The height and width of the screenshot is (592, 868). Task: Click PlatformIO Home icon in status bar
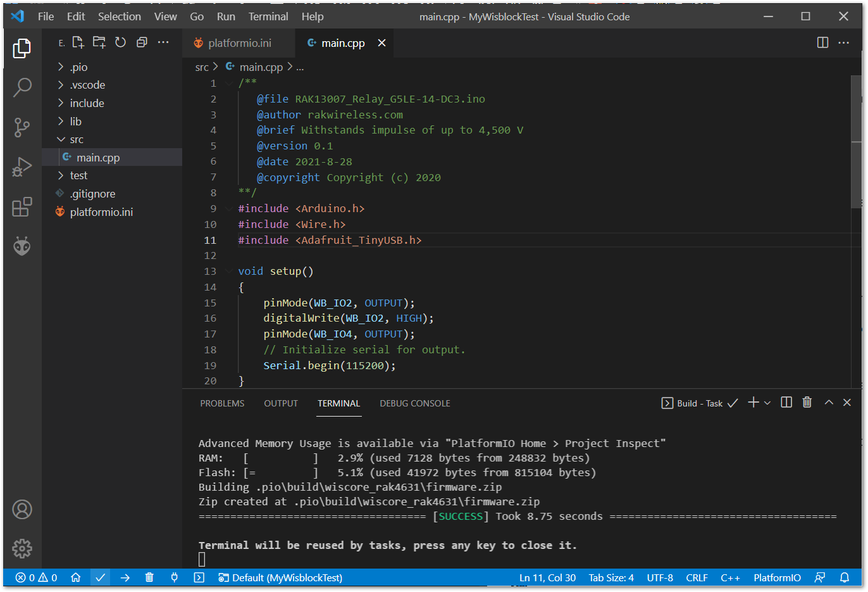click(75, 577)
